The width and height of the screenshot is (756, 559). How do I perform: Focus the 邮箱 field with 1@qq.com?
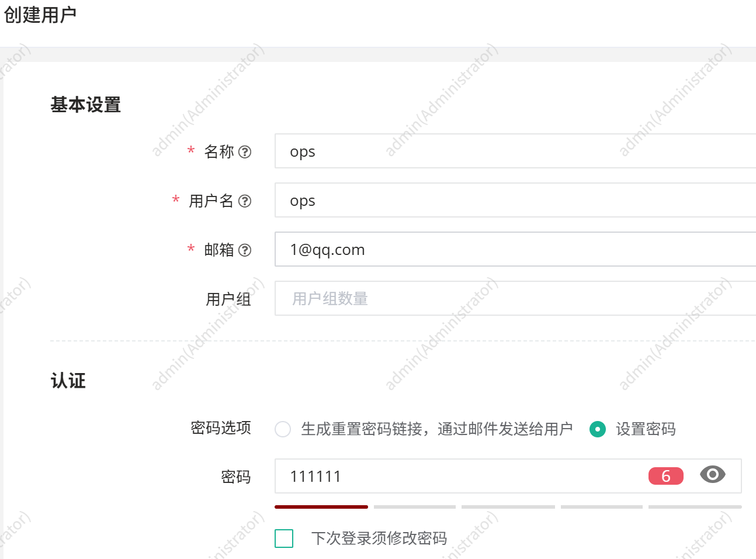pyautogui.click(x=515, y=249)
